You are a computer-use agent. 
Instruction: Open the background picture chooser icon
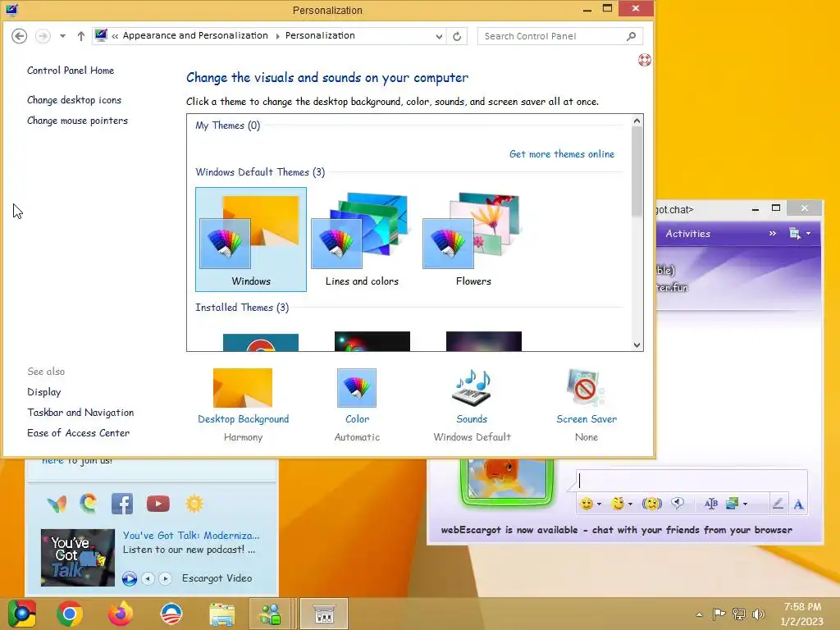click(733, 504)
